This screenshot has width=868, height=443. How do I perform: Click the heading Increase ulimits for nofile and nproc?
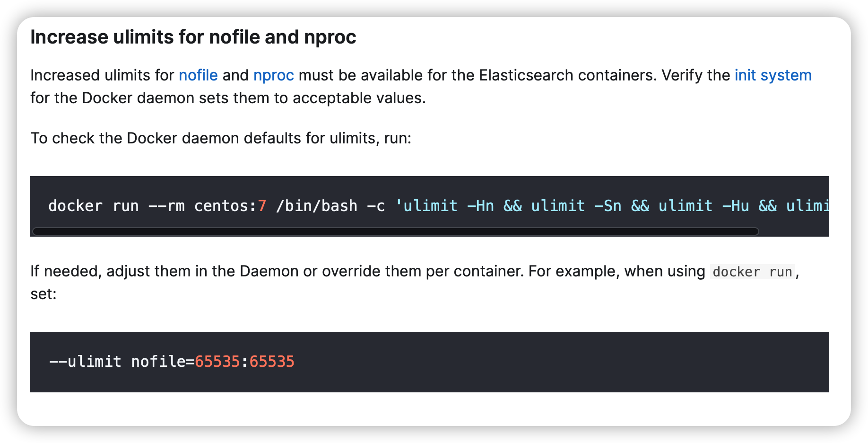click(193, 37)
